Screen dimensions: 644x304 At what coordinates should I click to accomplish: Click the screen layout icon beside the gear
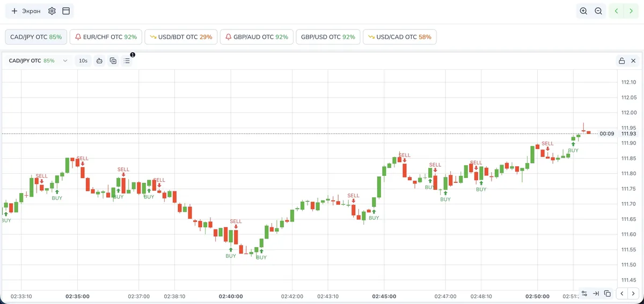(x=66, y=11)
